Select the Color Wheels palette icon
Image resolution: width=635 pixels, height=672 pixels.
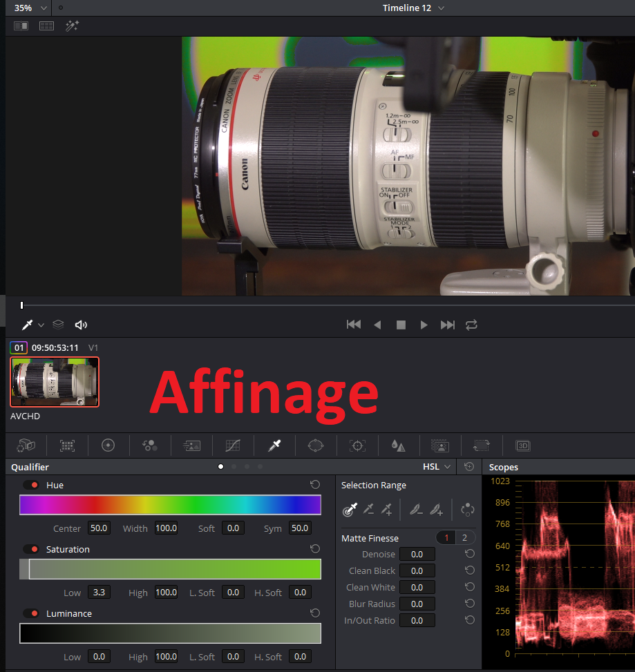[x=108, y=445]
